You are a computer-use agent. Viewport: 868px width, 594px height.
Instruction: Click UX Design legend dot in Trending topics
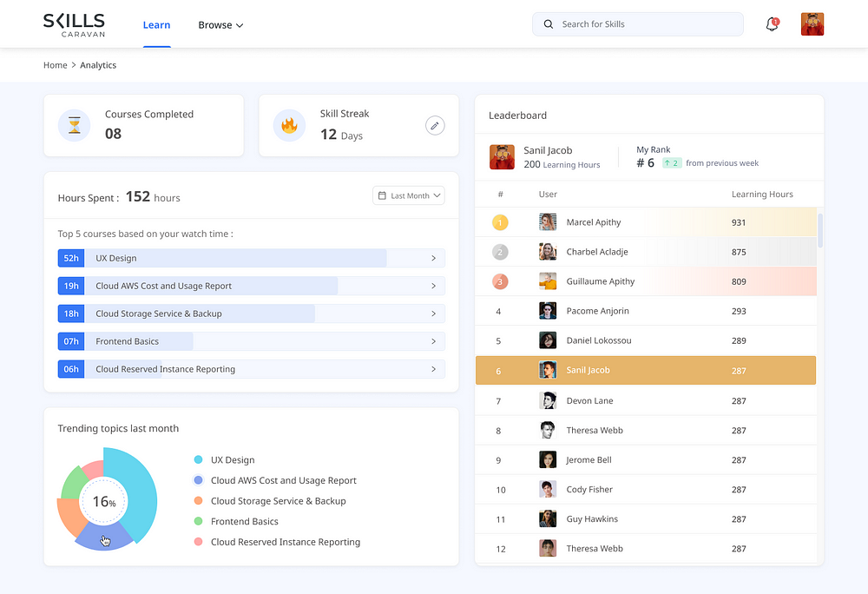(x=198, y=460)
